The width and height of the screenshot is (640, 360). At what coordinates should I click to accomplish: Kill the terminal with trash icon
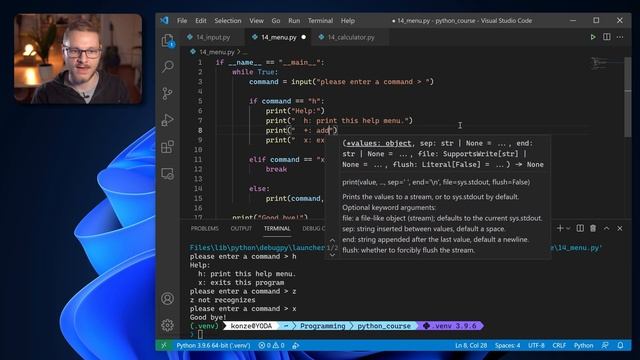[593, 229]
